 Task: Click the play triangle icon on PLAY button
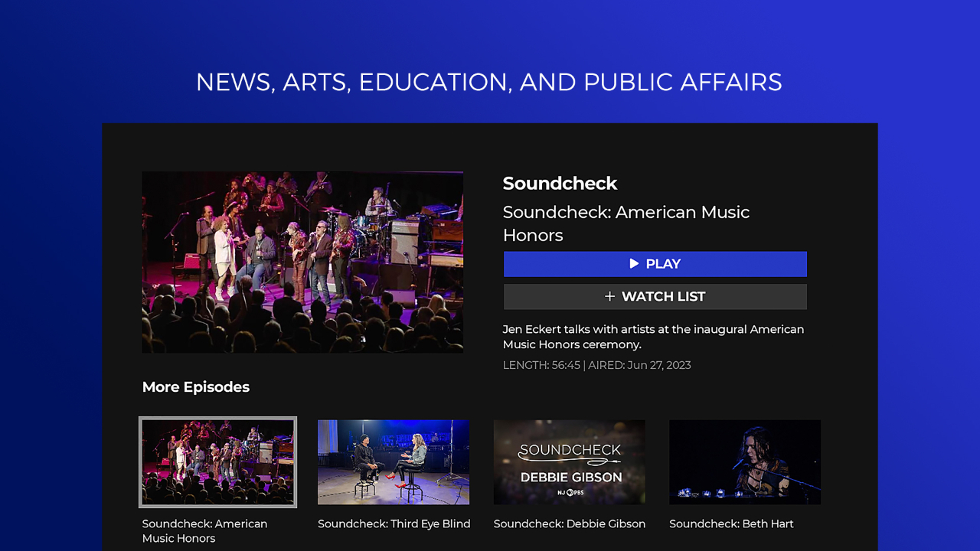(633, 263)
